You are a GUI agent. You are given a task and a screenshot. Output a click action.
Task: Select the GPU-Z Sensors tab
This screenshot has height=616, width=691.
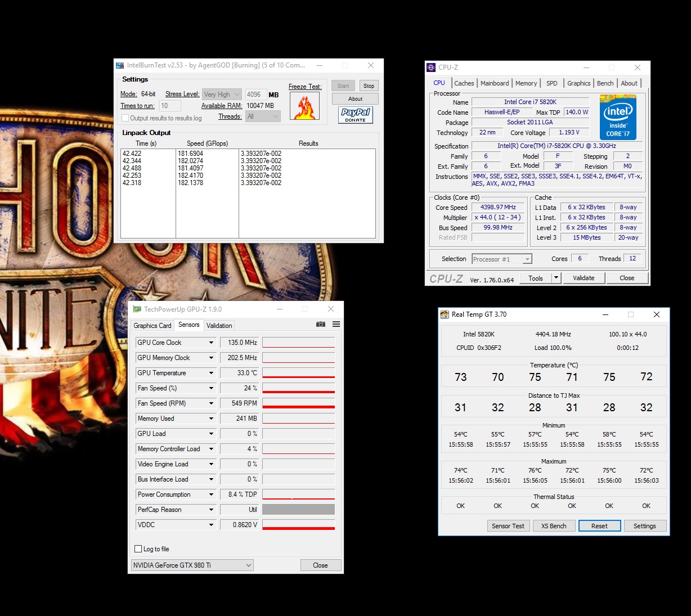[189, 325]
